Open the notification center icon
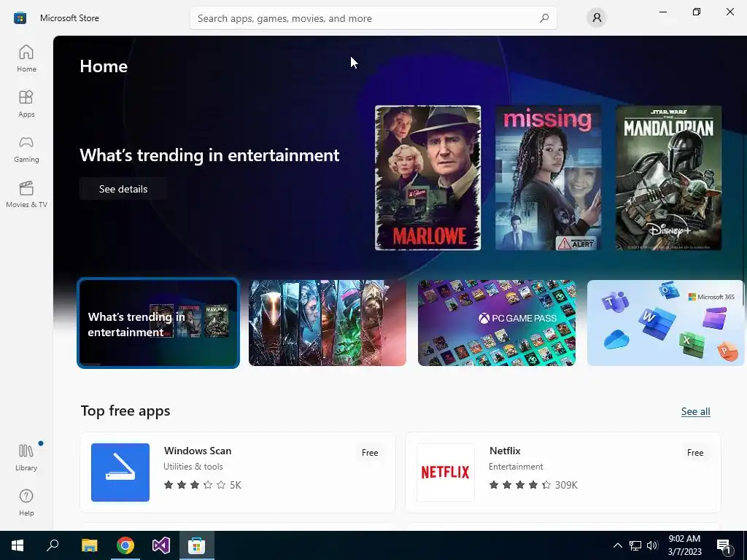The image size is (747, 560). coord(724,546)
